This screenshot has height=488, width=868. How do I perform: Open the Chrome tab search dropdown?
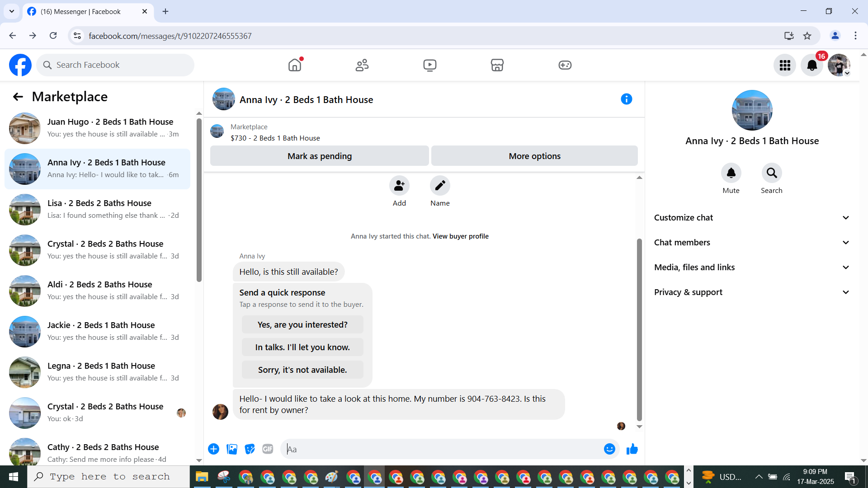12,11
